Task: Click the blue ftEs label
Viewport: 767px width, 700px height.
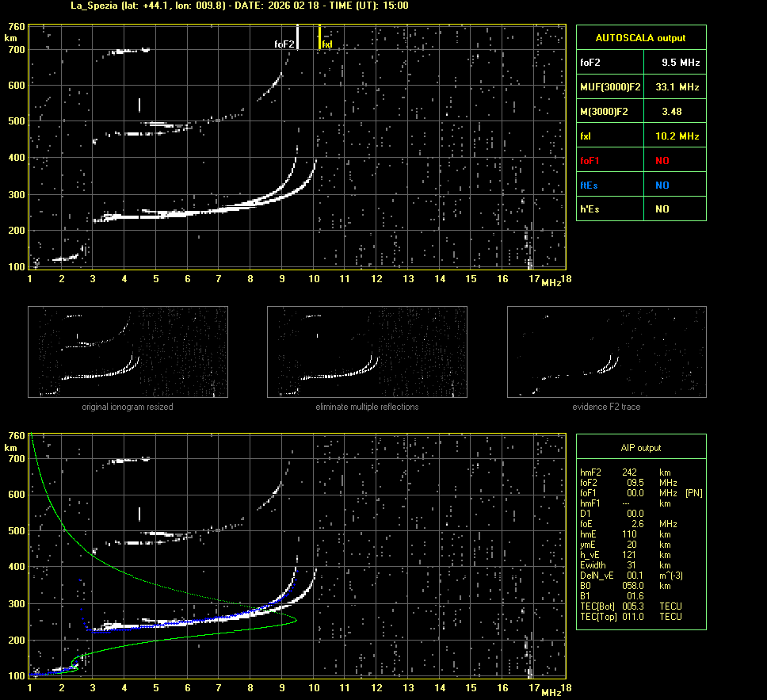Action: tap(589, 185)
